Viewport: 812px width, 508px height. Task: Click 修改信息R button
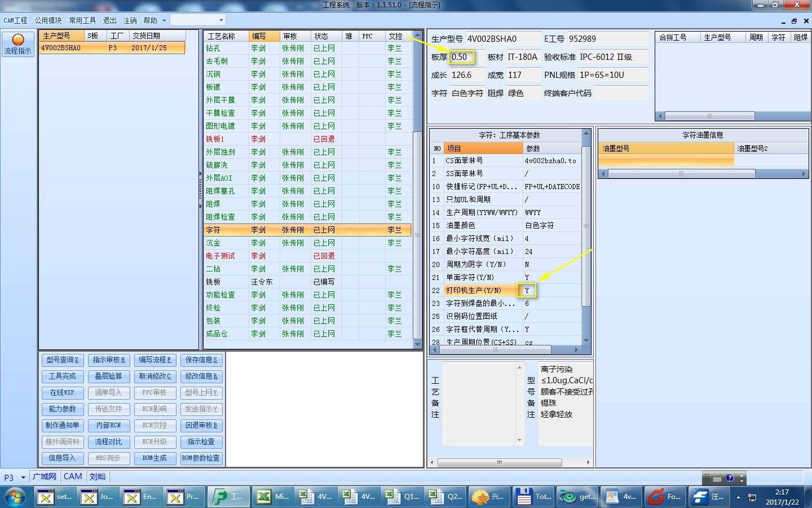click(201, 376)
